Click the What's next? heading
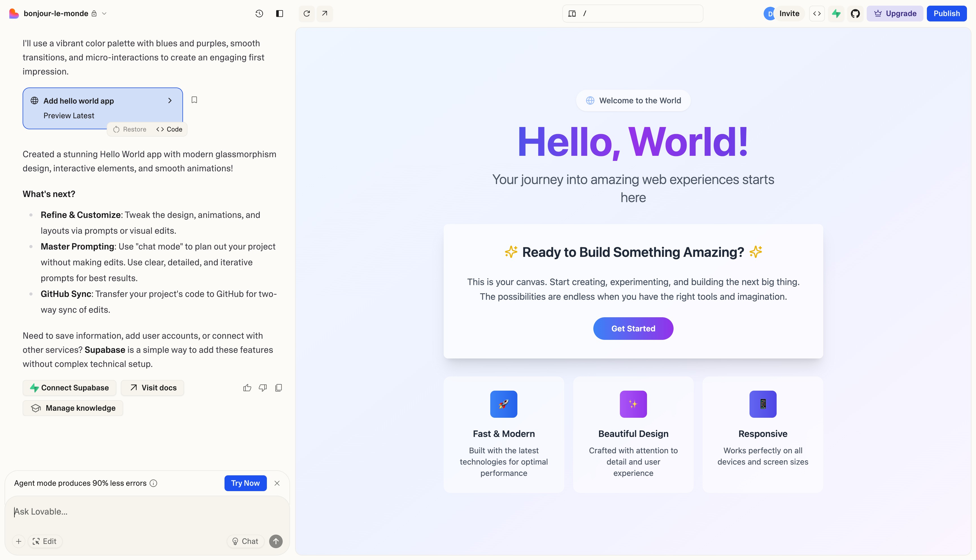976x560 pixels. point(49,194)
